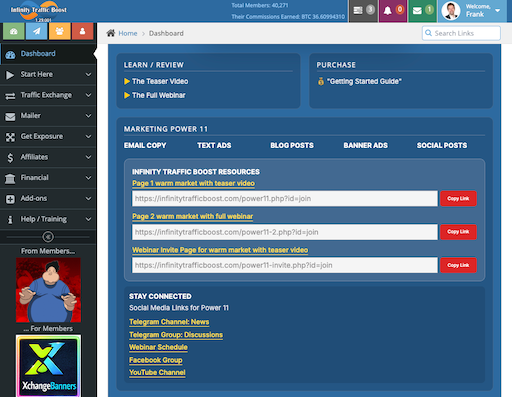Image resolution: width=512 pixels, height=397 pixels.
Task: Click the play arrow beside The Teaser Video
Action: pos(127,81)
